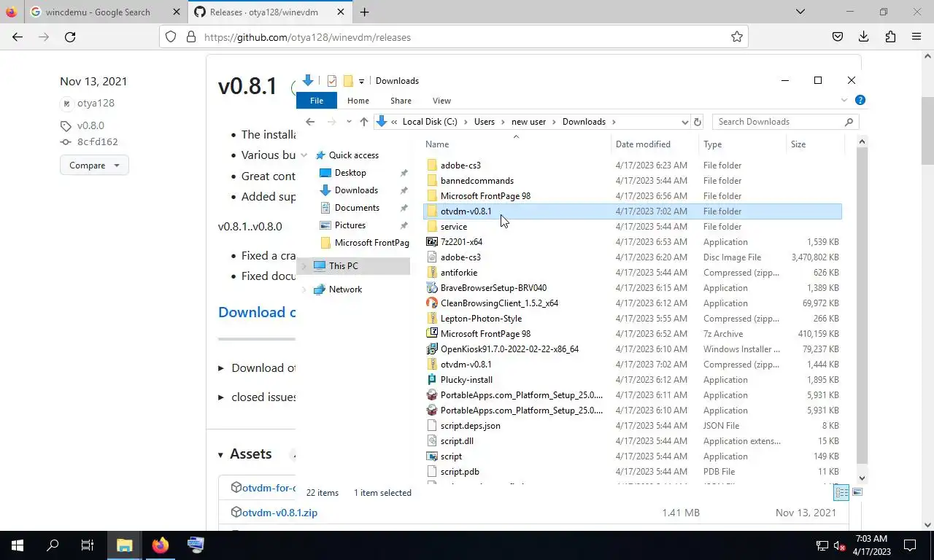Select the script.deps.json file

(471, 425)
